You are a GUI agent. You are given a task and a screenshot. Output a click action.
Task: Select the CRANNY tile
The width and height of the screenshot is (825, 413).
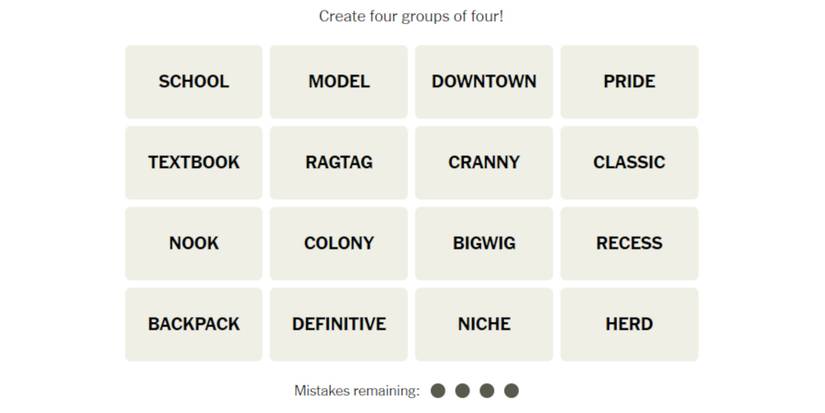(484, 162)
